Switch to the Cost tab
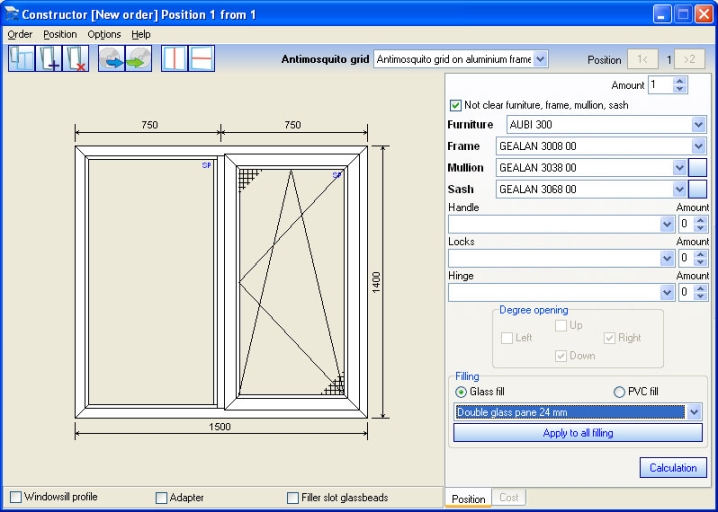The height and width of the screenshot is (512, 718). (509, 498)
